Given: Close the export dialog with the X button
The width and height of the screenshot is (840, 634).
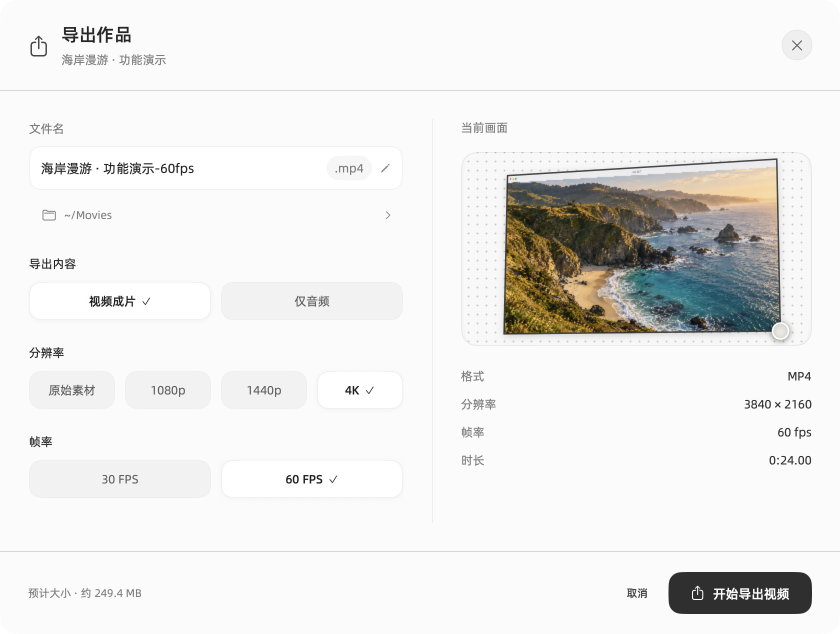Looking at the screenshot, I should [796, 45].
